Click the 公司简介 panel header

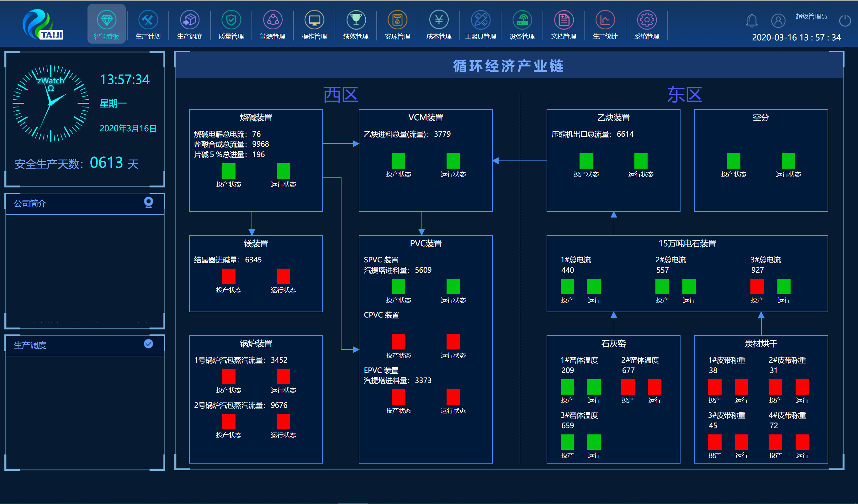click(x=30, y=203)
